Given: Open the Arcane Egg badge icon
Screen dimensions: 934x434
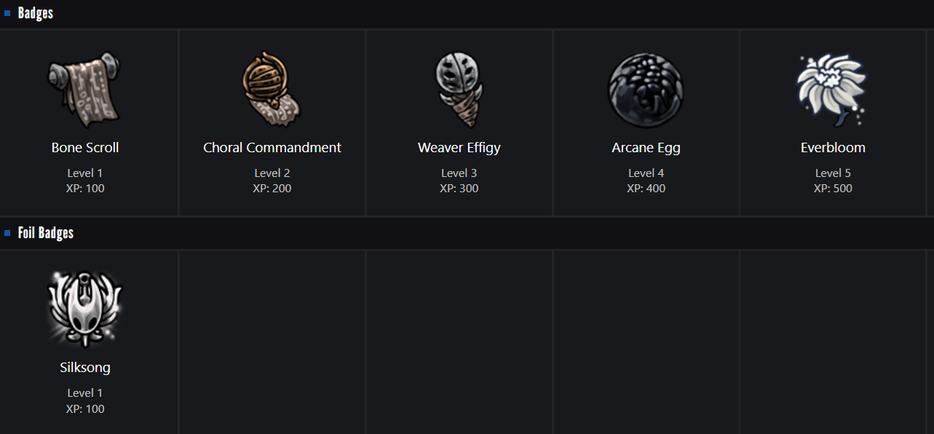Looking at the screenshot, I should click(x=646, y=90).
